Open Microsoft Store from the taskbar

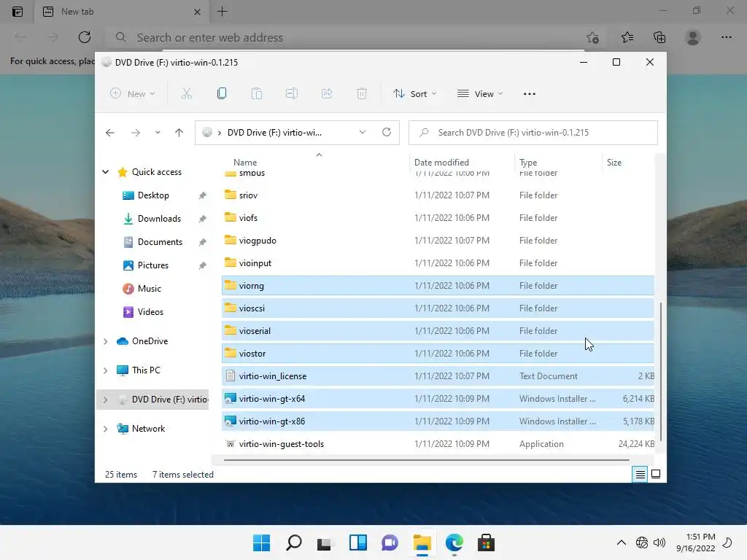tap(486, 542)
